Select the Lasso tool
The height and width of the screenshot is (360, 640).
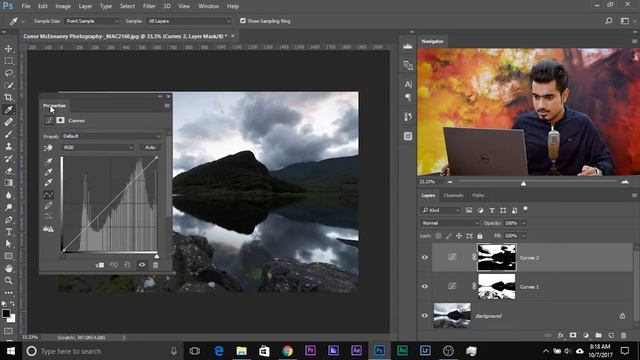pyautogui.click(x=9, y=73)
